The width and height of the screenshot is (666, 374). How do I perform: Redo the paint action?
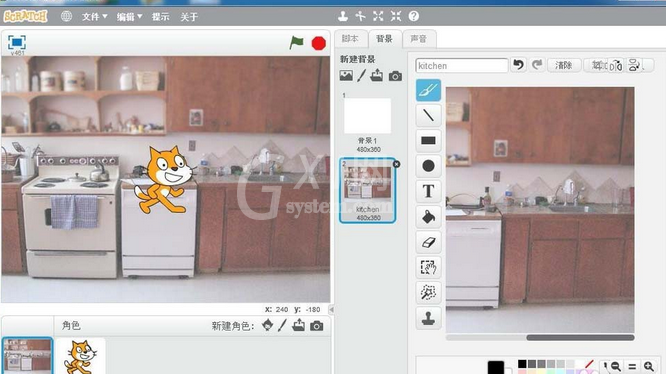[537, 65]
